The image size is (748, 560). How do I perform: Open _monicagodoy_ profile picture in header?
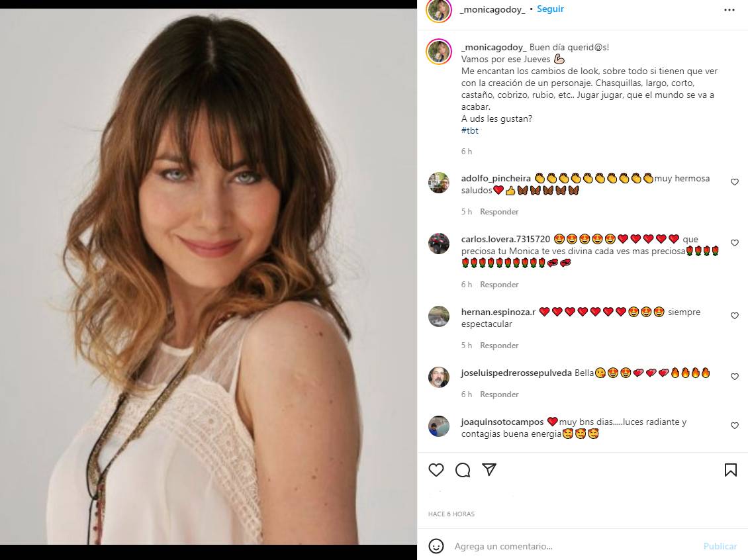(x=439, y=10)
